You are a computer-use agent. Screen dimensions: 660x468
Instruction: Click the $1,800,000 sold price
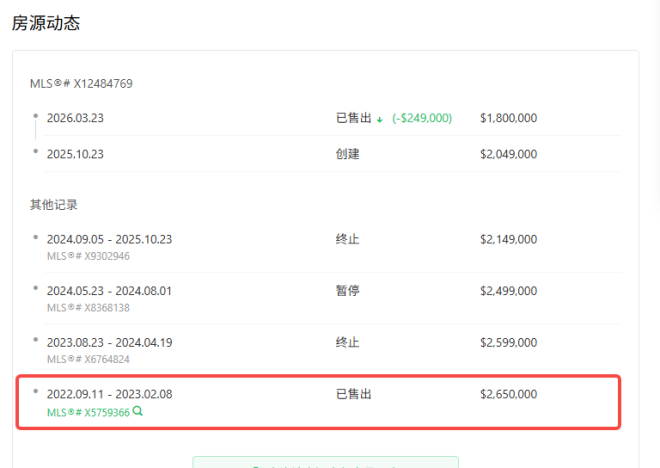pyautogui.click(x=508, y=118)
